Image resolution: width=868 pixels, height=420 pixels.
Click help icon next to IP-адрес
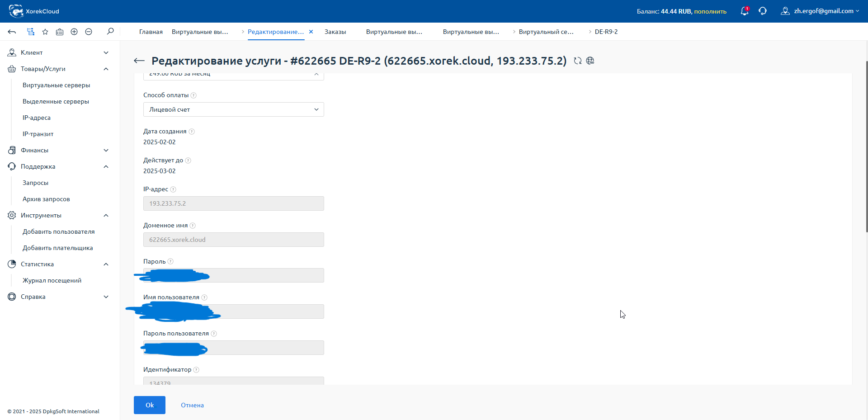click(x=173, y=189)
